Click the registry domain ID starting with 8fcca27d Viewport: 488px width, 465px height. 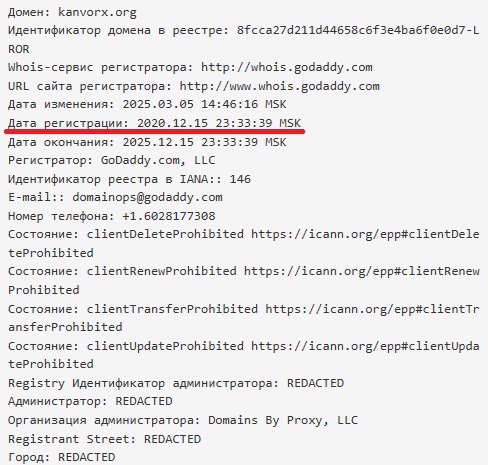(x=358, y=30)
